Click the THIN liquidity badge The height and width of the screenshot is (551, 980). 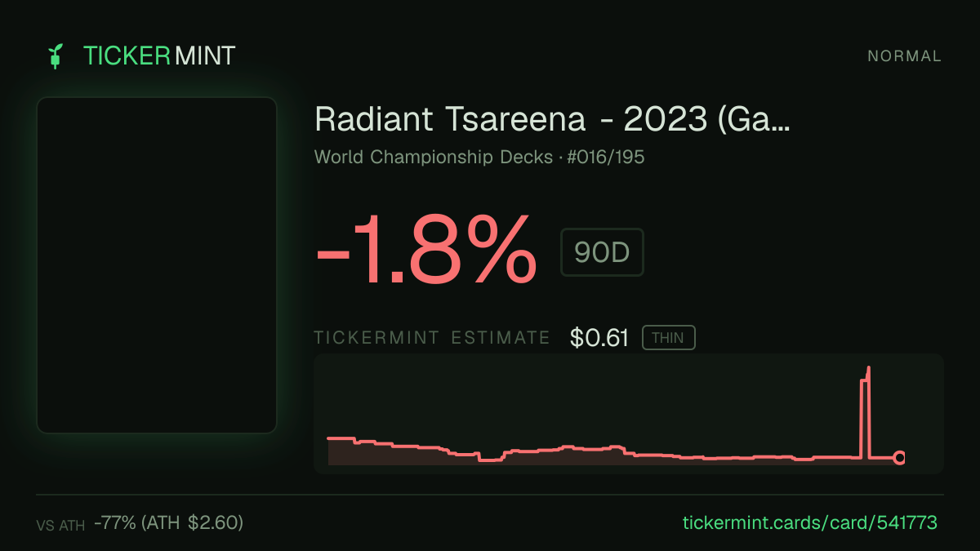point(668,338)
